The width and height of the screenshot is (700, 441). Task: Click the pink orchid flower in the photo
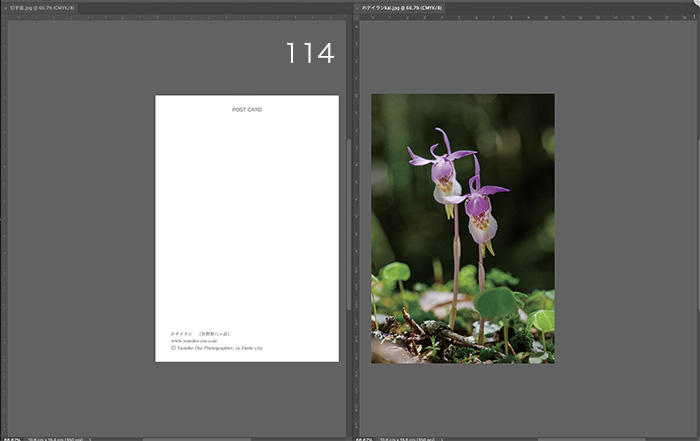point(442,170)
